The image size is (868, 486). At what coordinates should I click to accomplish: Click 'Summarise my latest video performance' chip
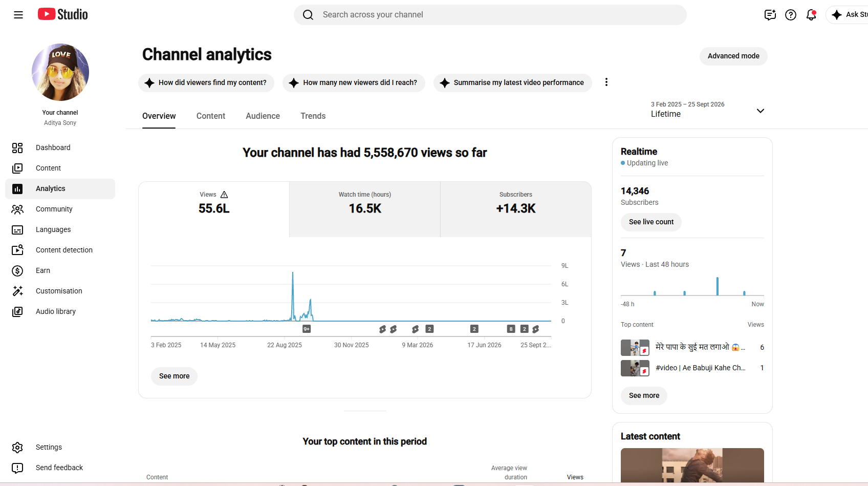513,83
